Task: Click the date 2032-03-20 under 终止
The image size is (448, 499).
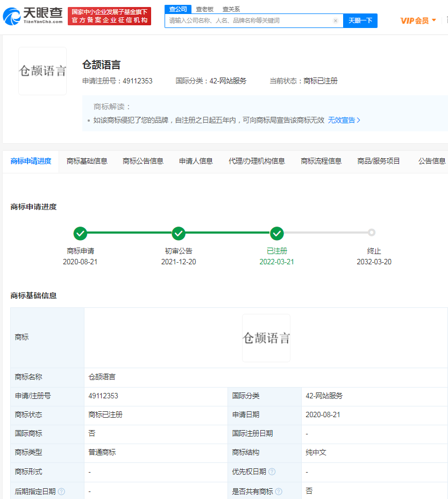Action: coord(374,262)
